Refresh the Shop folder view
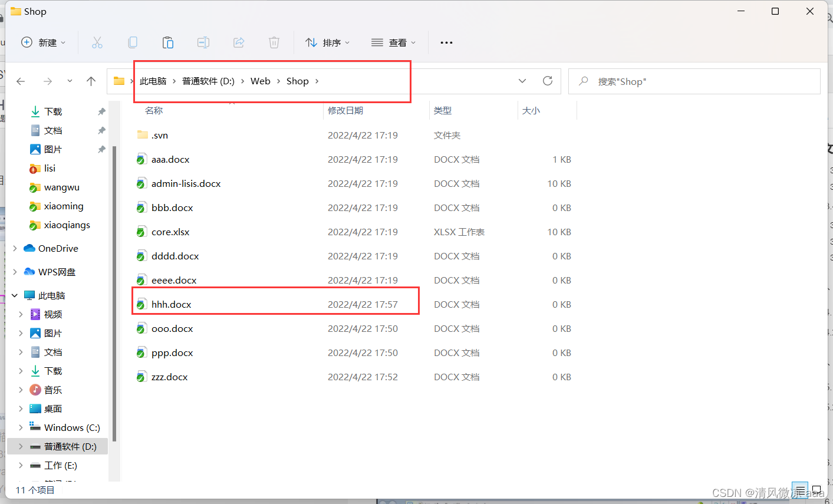 pos(548,81)
